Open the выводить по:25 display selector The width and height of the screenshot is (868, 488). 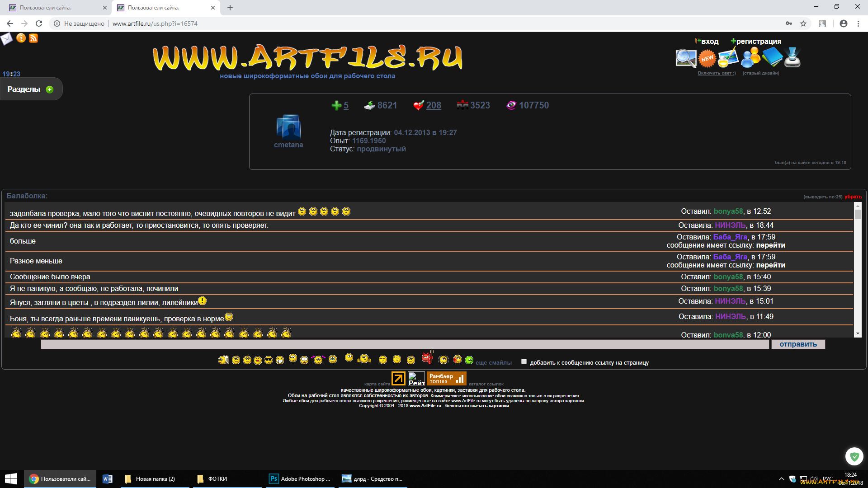[823, 197]
